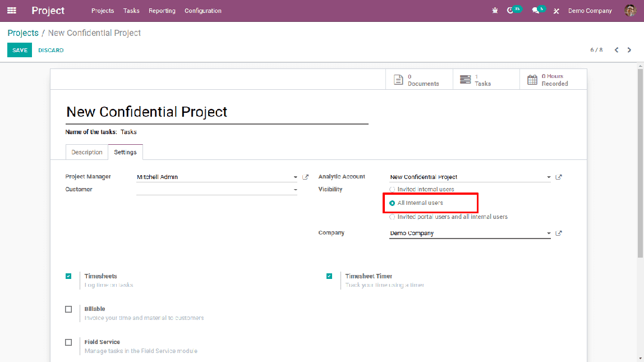This screenshot has height=362, width=644.
Task: Open the Hours Recorded stat button
Action: coord(553,80)
